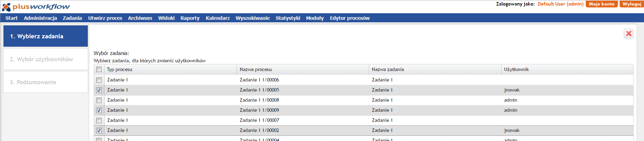Viewport: 644px width, 141px height.
Task: Open the Start menu item
Action: [x=11, y=18]
